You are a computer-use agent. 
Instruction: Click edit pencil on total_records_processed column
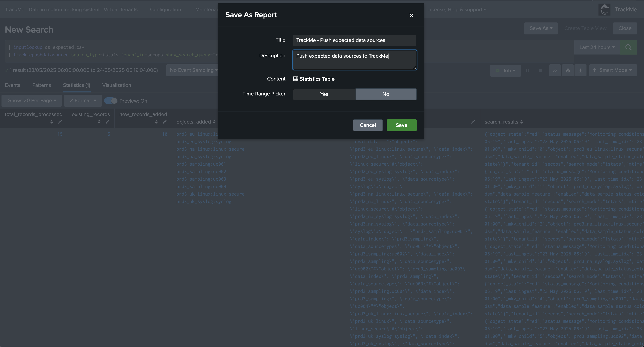[x=60, y=122]
